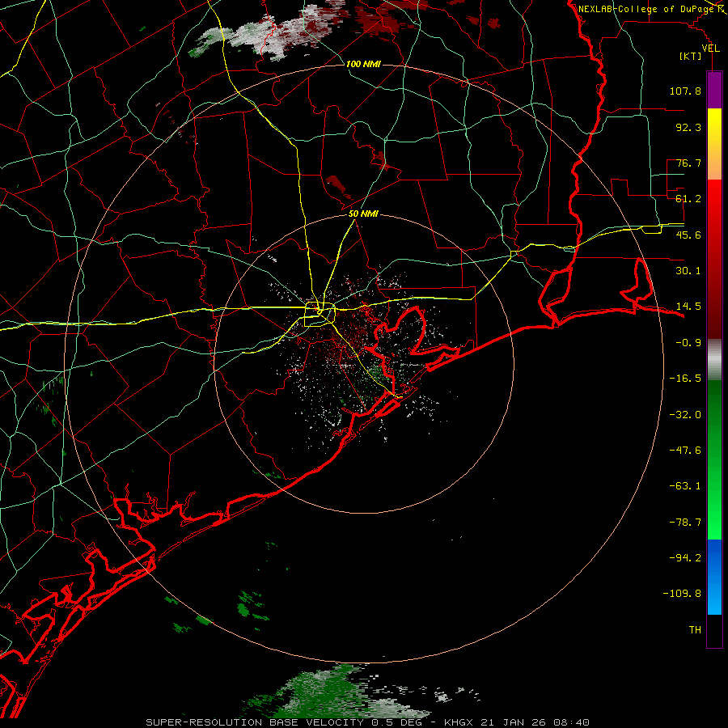Click the 45.6 velocity scale value

pos(688,235)
